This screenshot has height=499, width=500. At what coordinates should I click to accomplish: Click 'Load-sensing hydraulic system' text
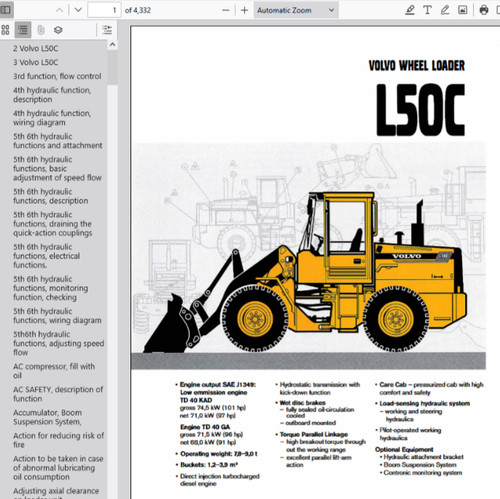click(x=425, y=403)
